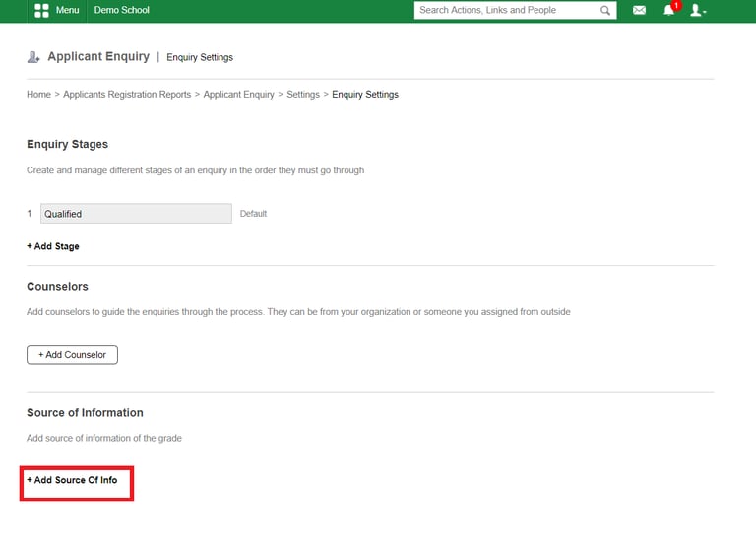Open the notifications bell icon
The height and width of the screenshot is (533, 756).
coord(668,10)
